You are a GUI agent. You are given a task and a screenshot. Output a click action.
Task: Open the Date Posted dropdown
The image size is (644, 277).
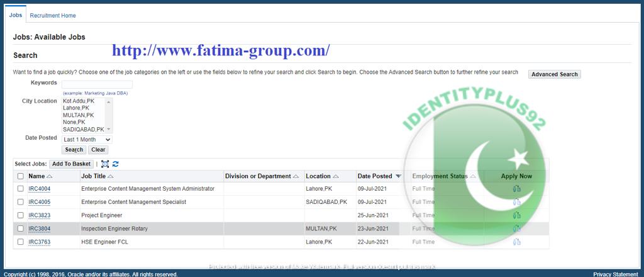coord(87,140)
